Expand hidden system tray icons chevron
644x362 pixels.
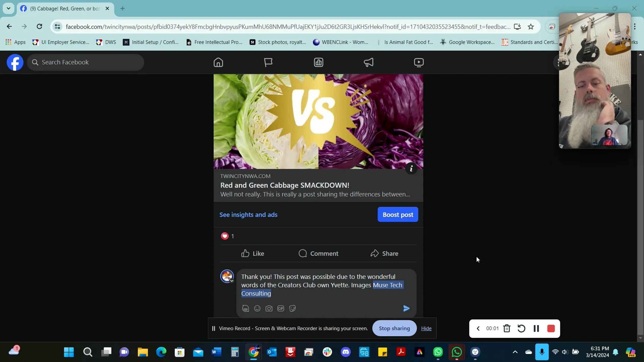[x=515, y=352]
